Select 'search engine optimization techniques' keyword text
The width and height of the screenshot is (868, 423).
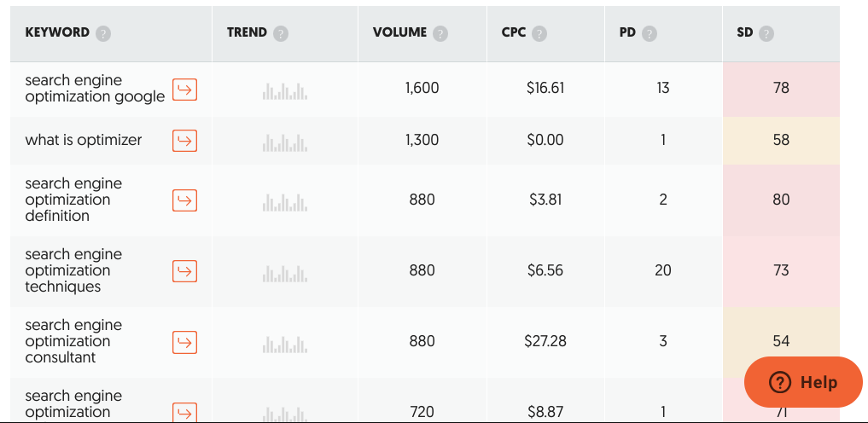click(73, 270)
